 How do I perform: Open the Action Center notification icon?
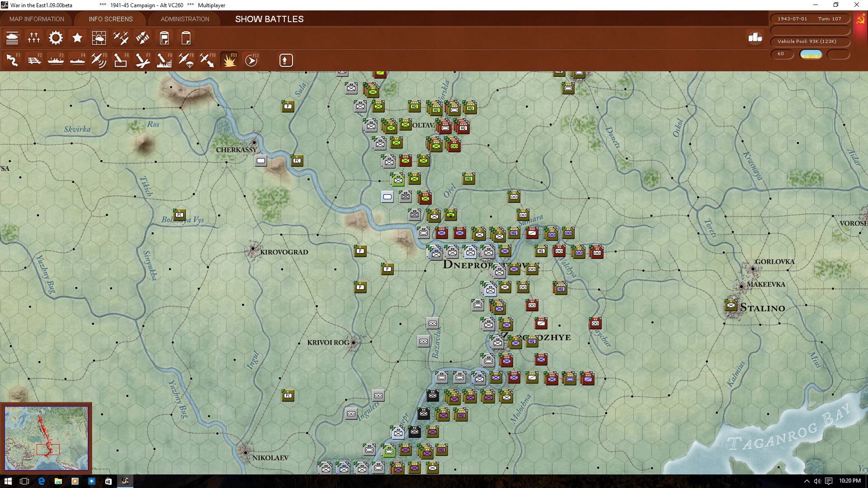829,481
